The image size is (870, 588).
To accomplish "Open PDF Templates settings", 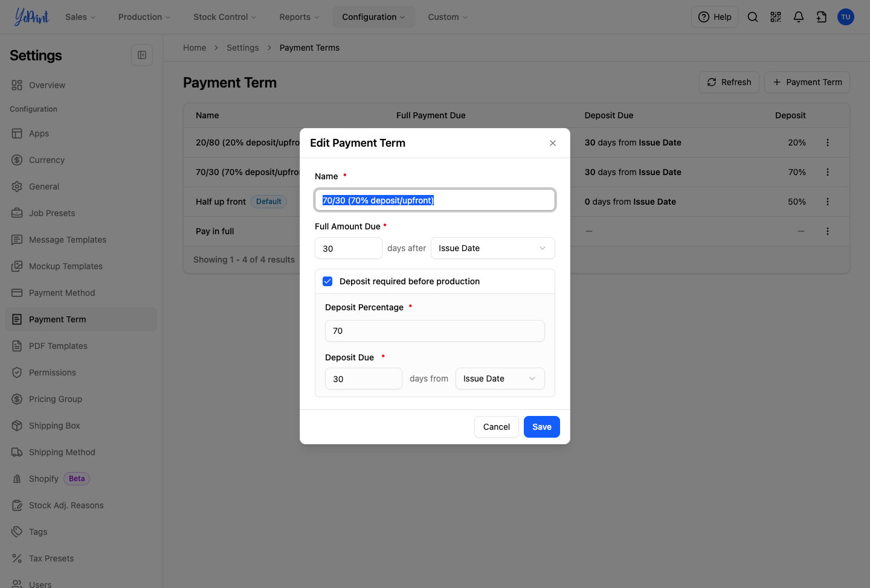I will click(x=81, y=346).
